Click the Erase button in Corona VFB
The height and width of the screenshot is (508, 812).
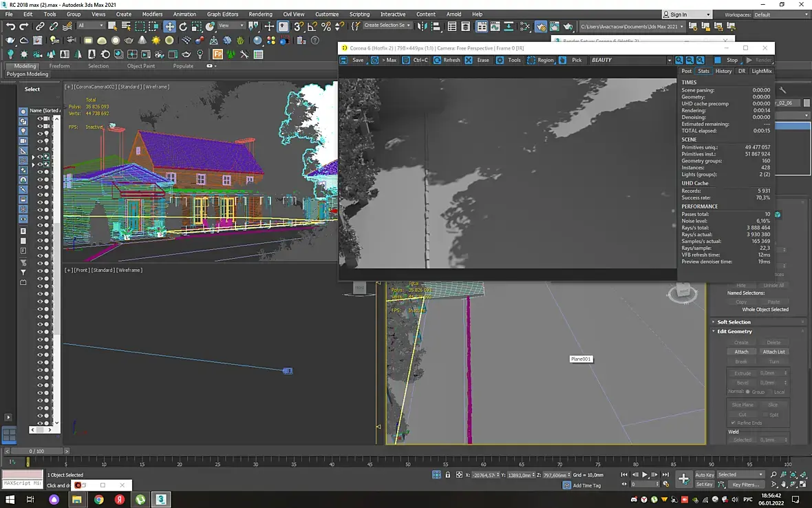pyautogui.click(x=478, y=60)
